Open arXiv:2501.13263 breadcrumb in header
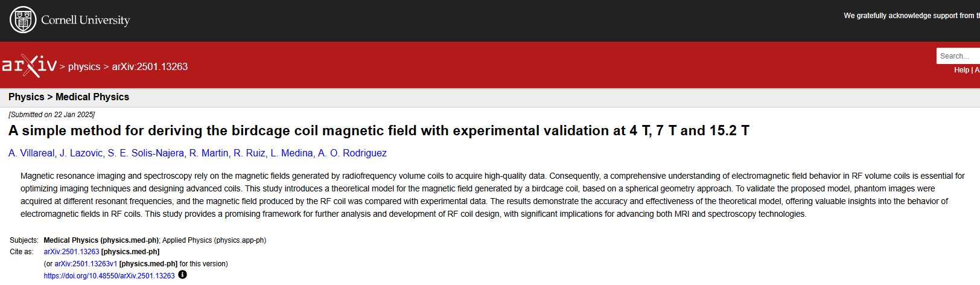The image size is (980, 285). (150, 66)
